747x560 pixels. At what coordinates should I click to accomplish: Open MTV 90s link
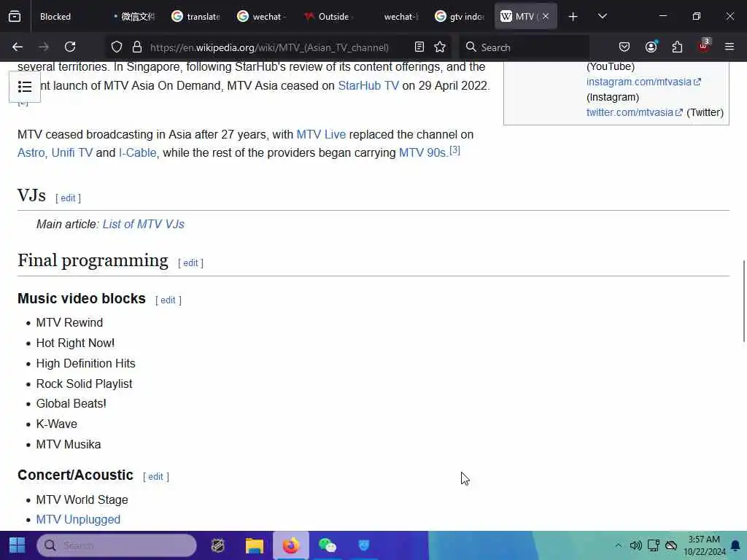click(x=422, y=152)
